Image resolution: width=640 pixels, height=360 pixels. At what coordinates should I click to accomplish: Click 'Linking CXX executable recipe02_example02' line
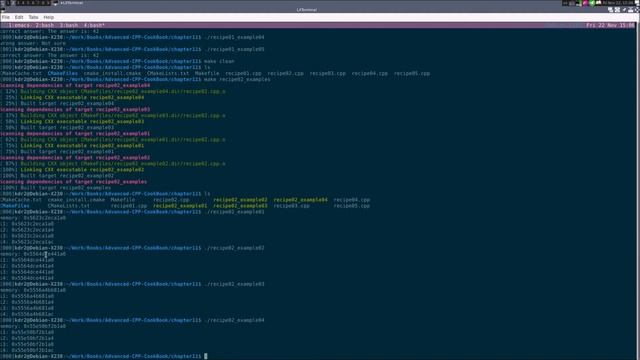pos(82,169)
